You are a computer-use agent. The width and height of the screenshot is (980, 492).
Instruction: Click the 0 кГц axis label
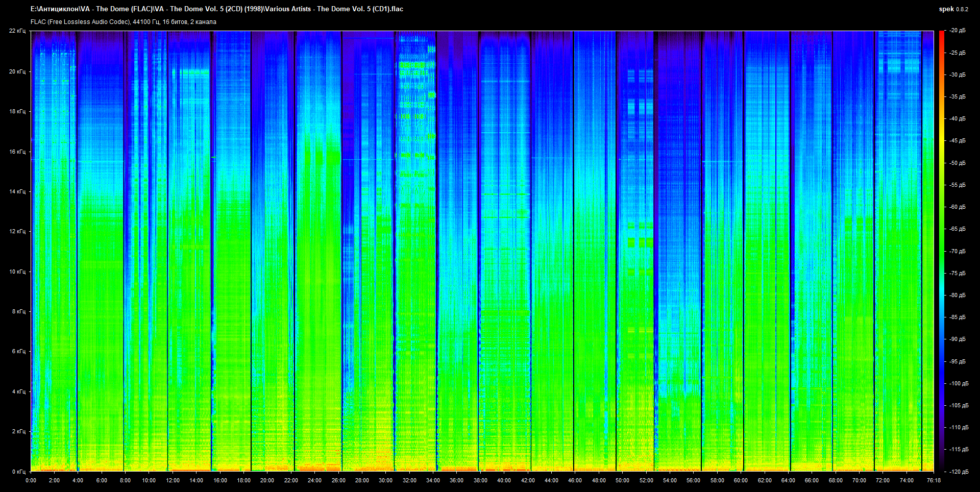[x=18, y=472]
